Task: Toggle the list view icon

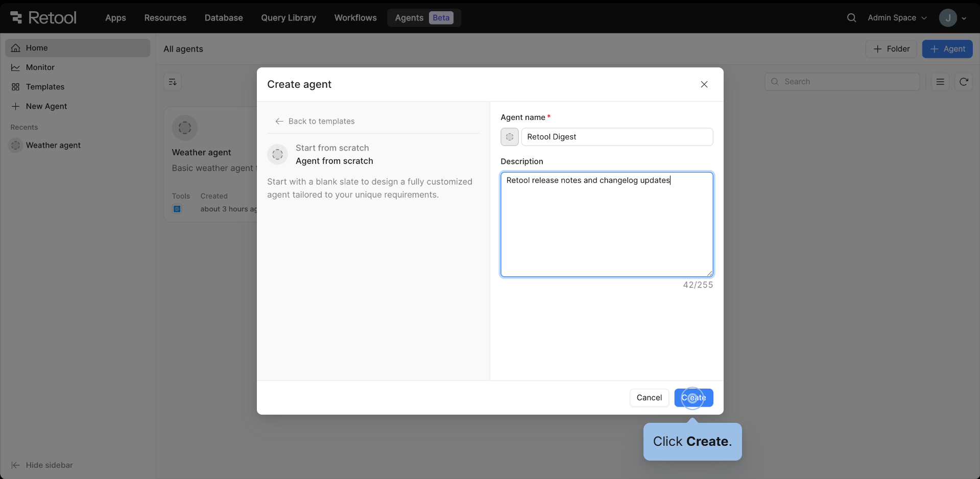Action: pos(940,82)
